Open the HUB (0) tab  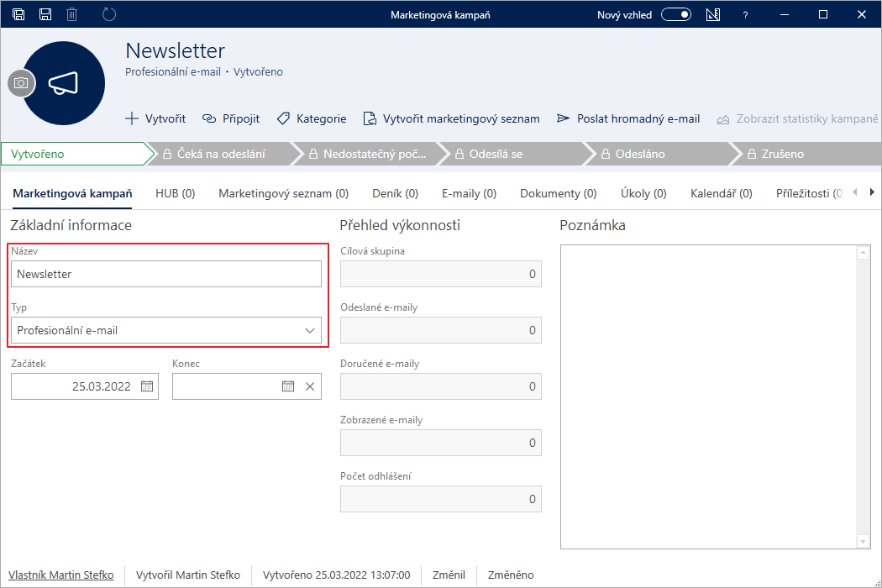[176, 193]
